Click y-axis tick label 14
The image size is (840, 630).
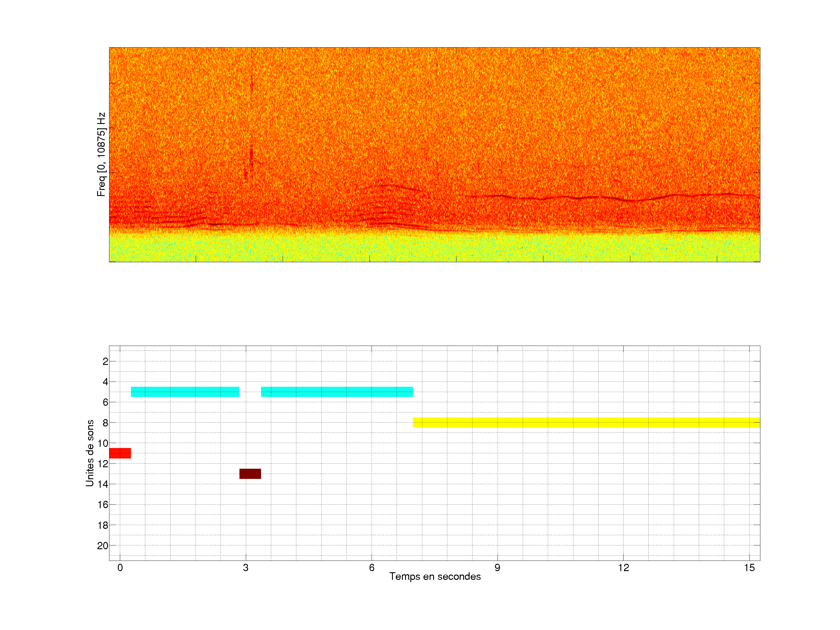coord(103,484)
